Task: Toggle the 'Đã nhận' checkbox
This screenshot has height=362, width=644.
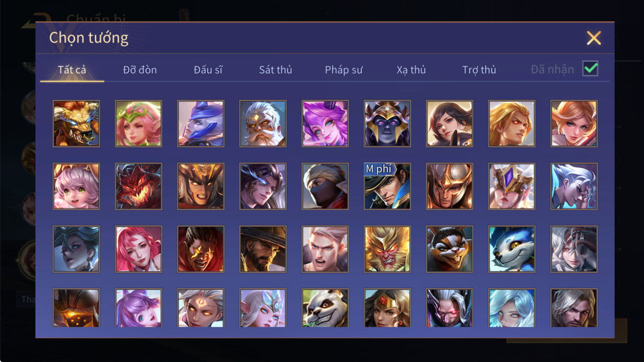Action: click(x=590, y=69)
